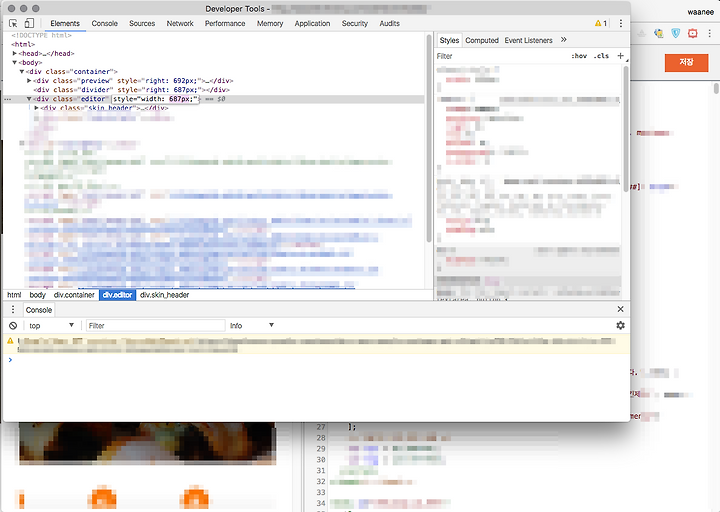Expand the div skin_header node
The width and height of the screenshot is (720, 512).
click(x=36, y=108)
